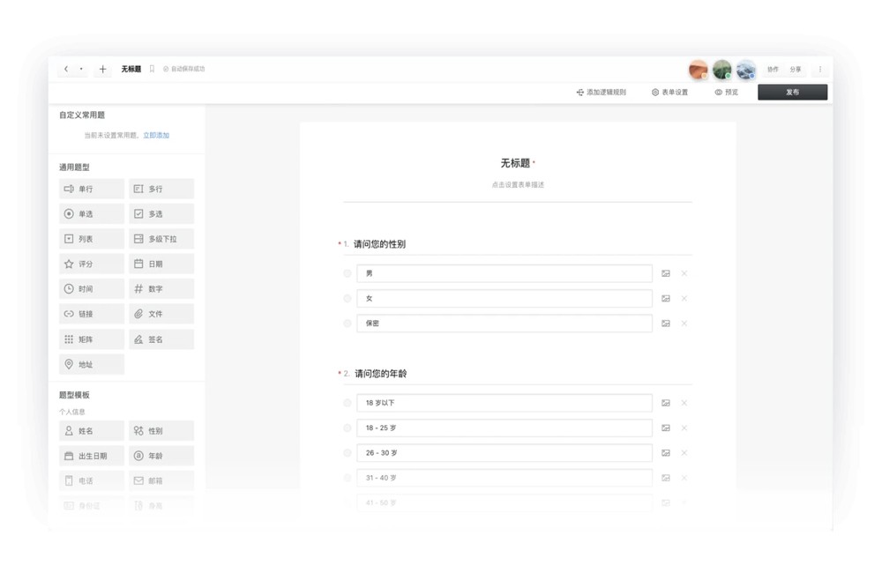The image size is (882, 588).
Task: Select radio button for 18 岁以下
Action: [x=348, y=403]
